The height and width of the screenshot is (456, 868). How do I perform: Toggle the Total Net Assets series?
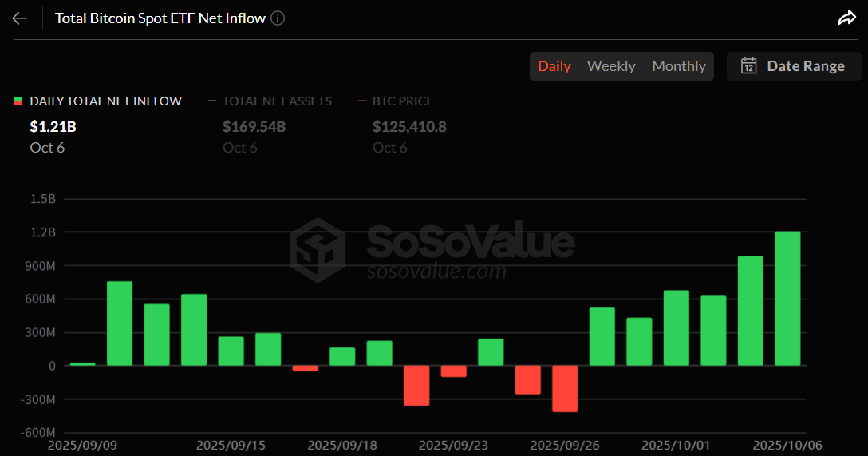coord(276,101)
